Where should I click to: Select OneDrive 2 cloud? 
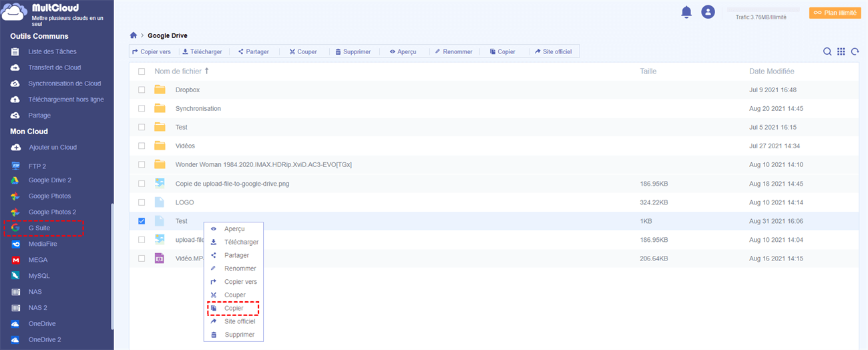(44, 339)
